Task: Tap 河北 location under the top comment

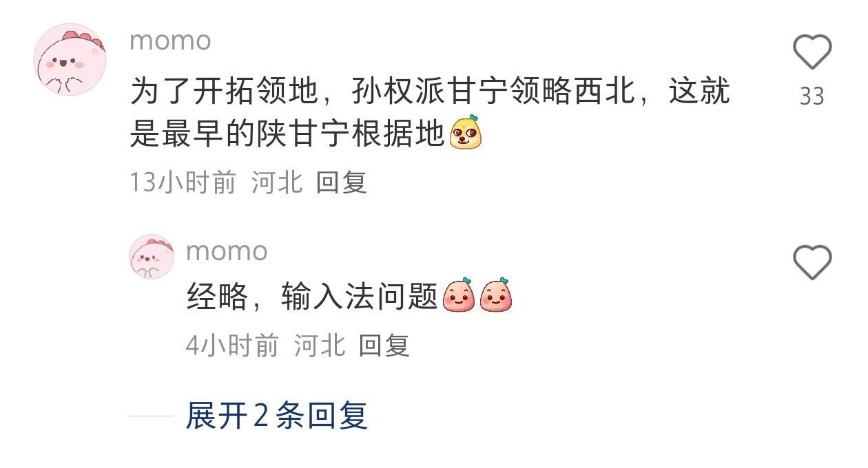Action: click(277, 182)
